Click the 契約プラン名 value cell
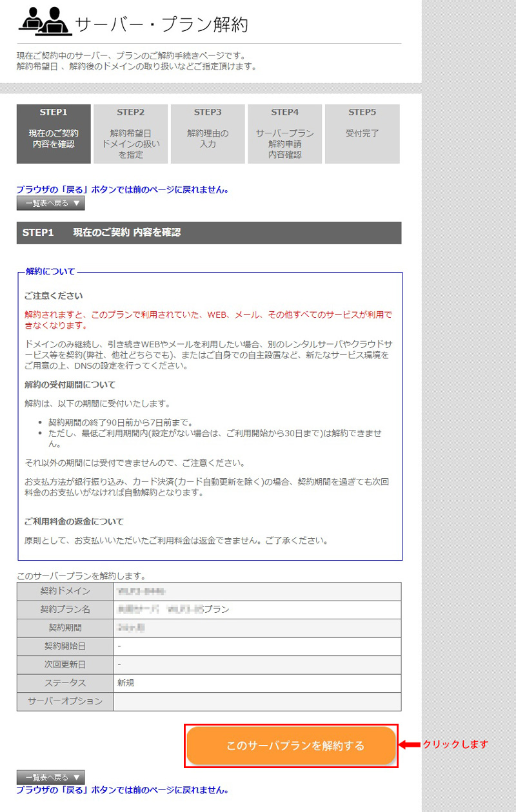The height and width of the screenshot is (812, 516). click(x=257, y=609)
